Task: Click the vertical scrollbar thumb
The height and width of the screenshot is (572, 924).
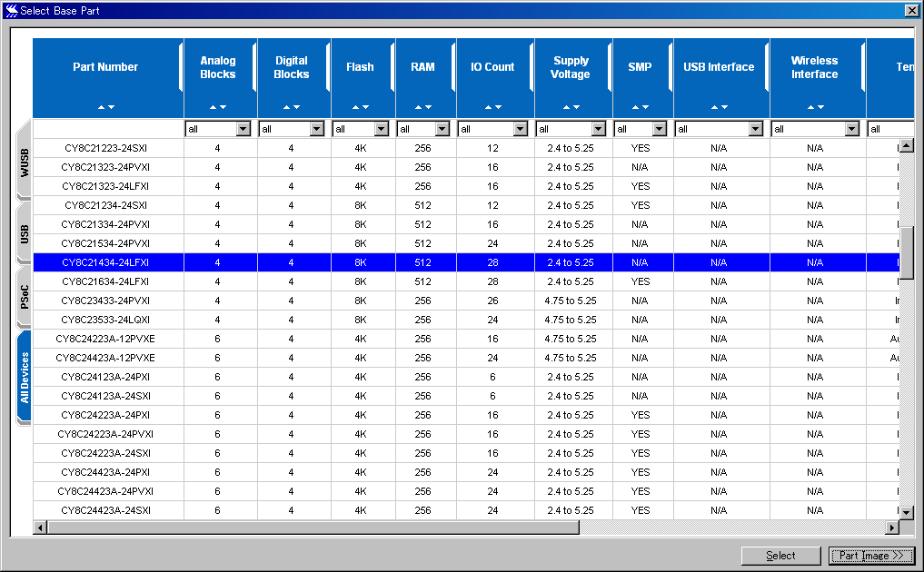Action: tap(907, 253)
